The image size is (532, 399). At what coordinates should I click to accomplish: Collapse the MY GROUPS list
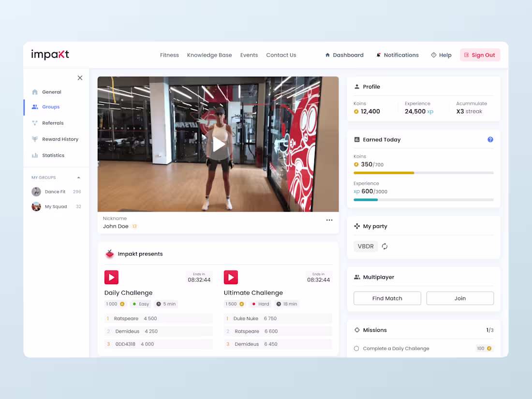point(78,177)
